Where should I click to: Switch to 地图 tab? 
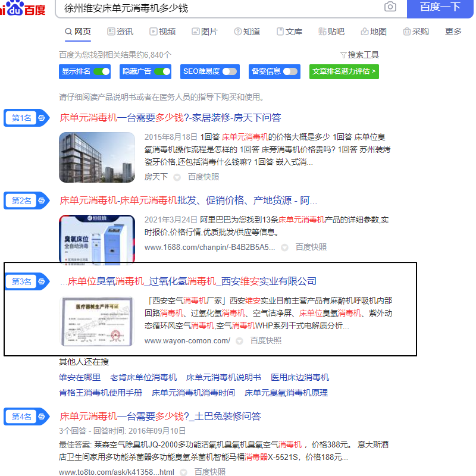374,32
